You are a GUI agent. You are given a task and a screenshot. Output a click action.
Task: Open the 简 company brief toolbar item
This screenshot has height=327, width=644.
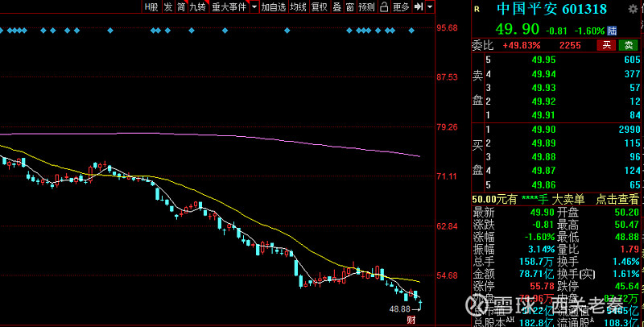[x=181, y=6]
